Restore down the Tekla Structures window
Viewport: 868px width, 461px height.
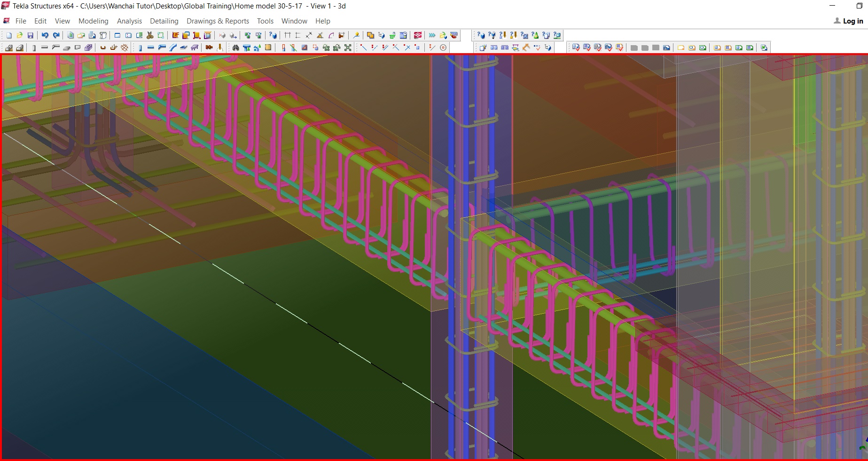click(860, 6)
